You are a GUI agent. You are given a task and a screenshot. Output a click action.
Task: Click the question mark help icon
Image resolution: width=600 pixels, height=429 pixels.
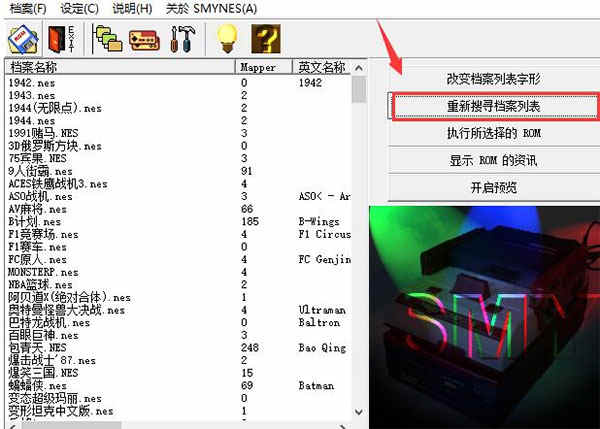coord(266,39)
